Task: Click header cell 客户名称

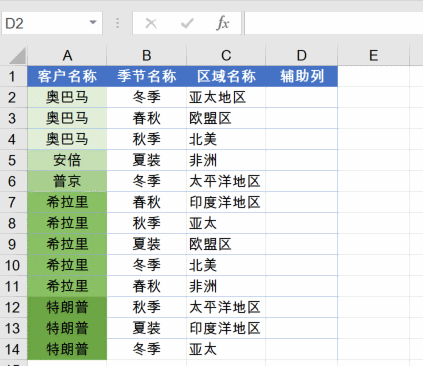Action: (x=67, y=76)
